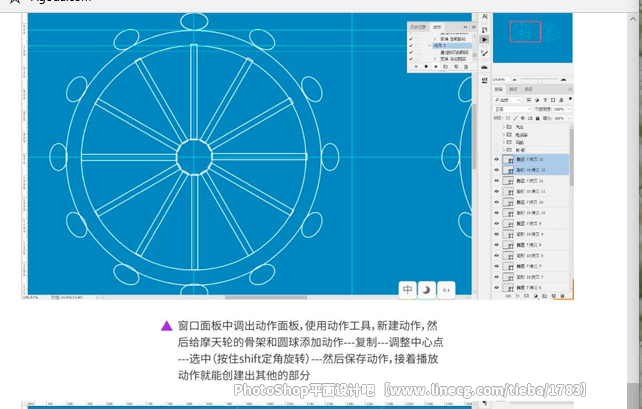Create a new action in the Actions panel
642x409 pixels.
[x=456, y=66]
